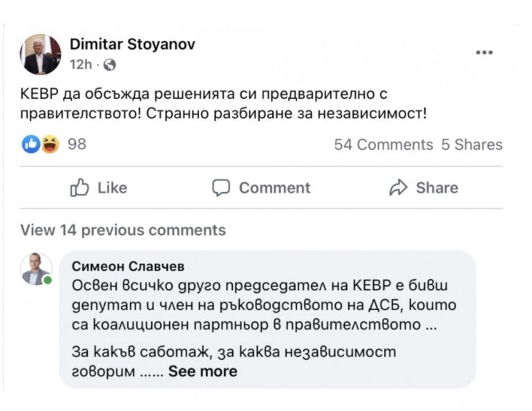Show who reacted via the 98 count

(x=77, y=144)
